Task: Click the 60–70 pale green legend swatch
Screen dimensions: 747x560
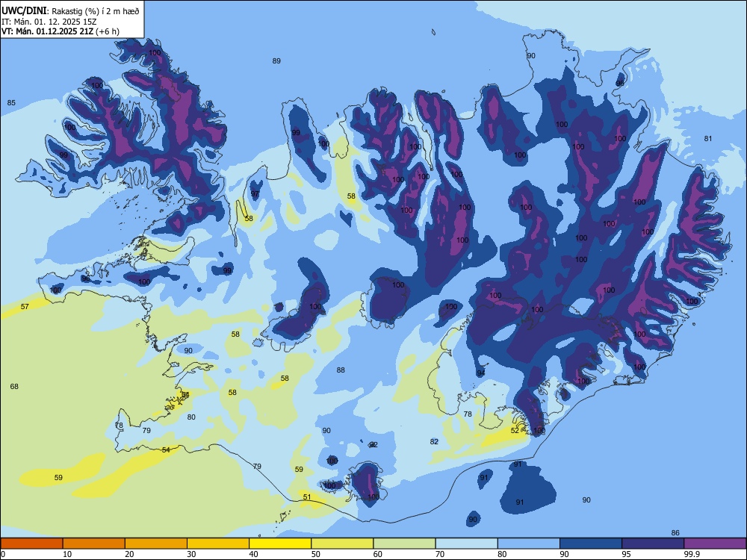Action: (x=404, y=544)
